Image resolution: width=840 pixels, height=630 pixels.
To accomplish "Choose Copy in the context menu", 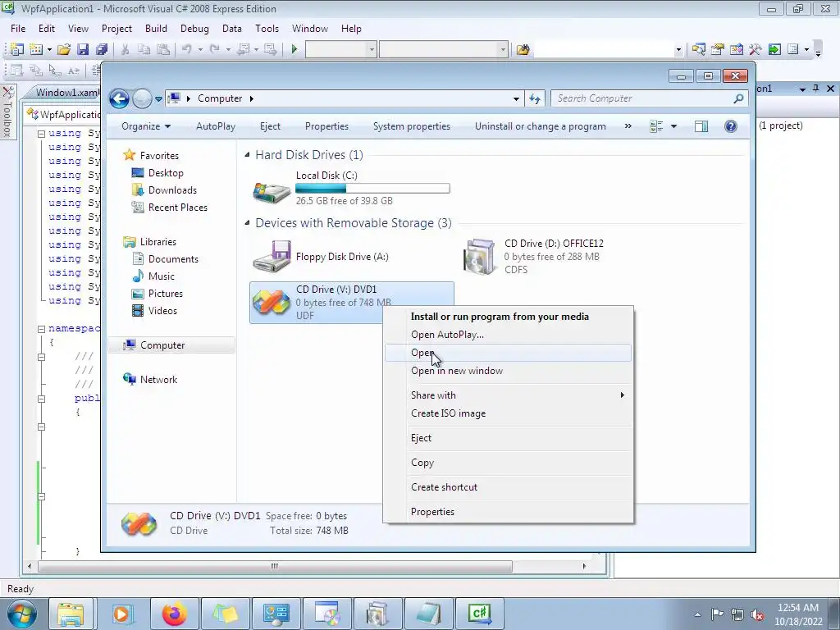I will [x=508, y=463].
